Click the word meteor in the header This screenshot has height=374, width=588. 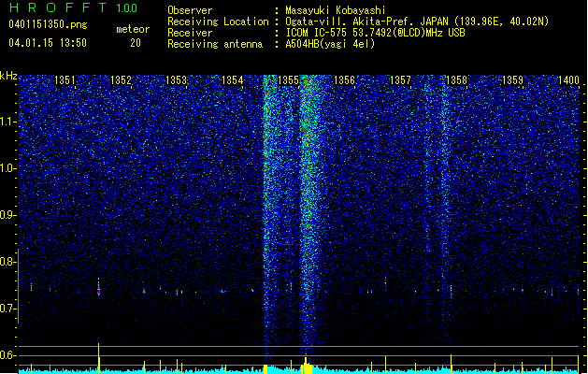133,29
